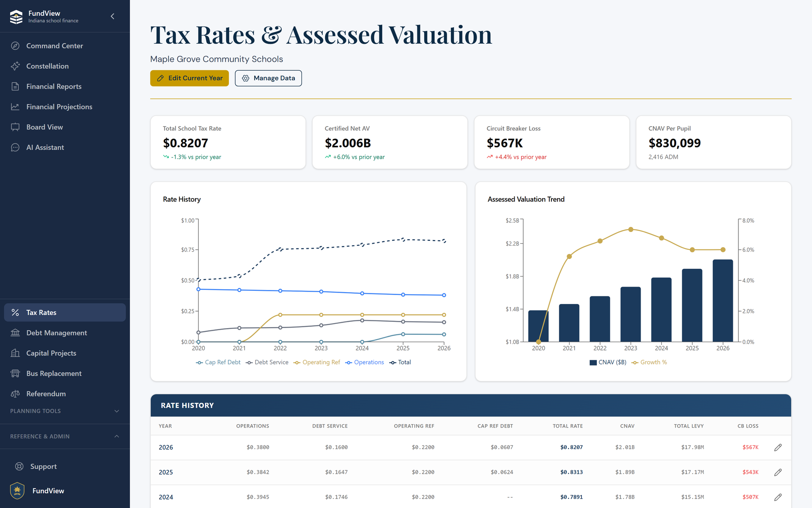The image size is (812, 508).
Task: Edit the 2025 row with the pencil icon
Action: pyautogui.click(x=778, y=472)
